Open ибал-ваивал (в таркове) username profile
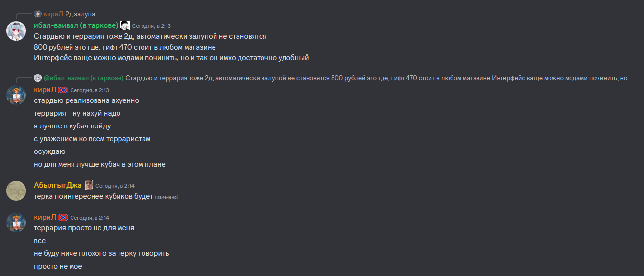Image resolution: width=644 pixels, height=276 pixels. click(x=76, y=25)
